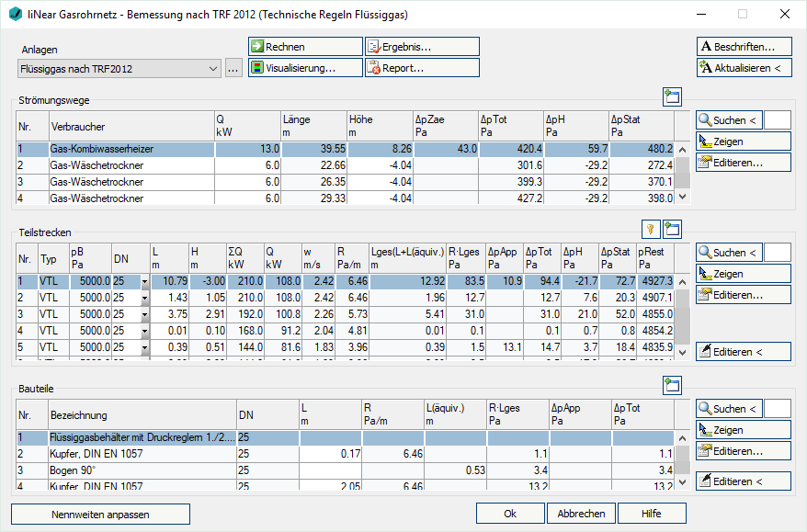
Task: Click the search field in Strömungswege section
Action: tap(778, 120)
